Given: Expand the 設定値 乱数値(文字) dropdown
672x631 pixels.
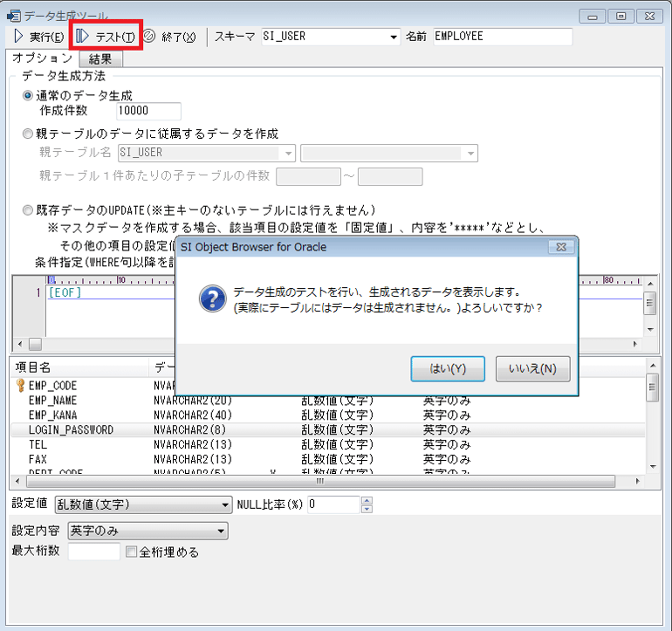Looking at the screenshot, I should 225,504.
